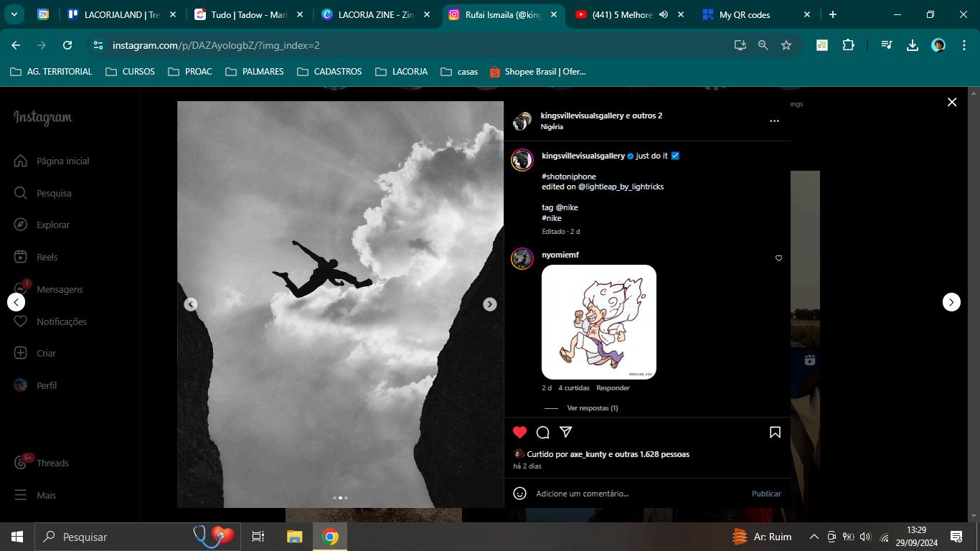Click the instagram.com address bar

pos(416,45)
